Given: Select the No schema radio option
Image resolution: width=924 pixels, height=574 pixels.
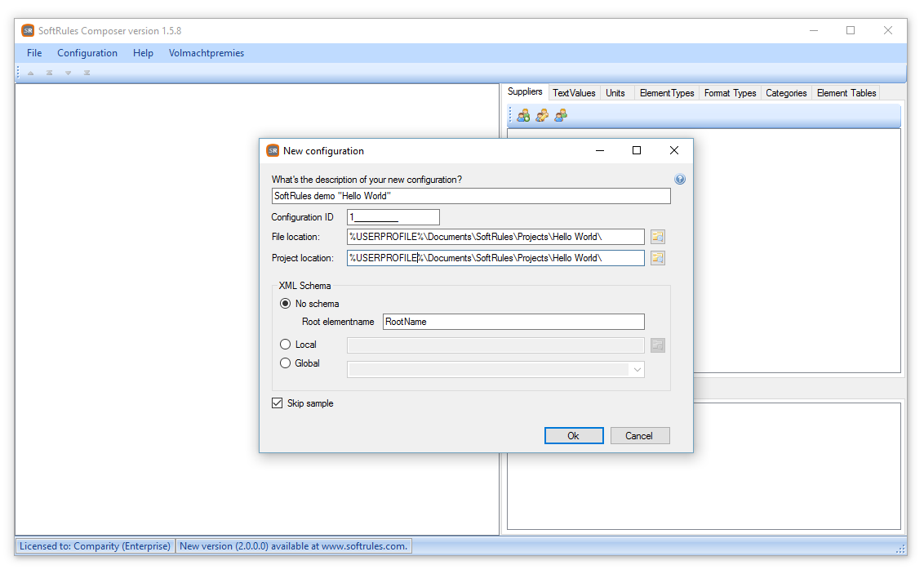Looking at the screenshot, I should point(285,304).
